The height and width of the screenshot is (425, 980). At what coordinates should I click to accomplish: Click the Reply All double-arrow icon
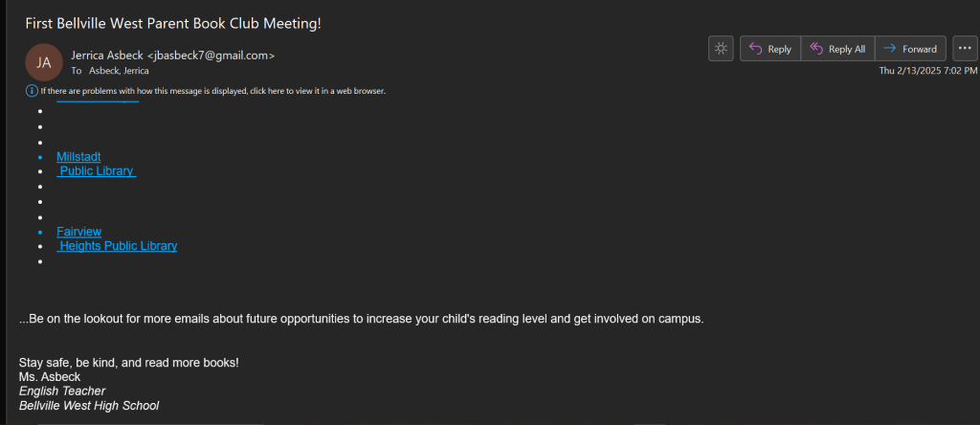click(816, 49)
